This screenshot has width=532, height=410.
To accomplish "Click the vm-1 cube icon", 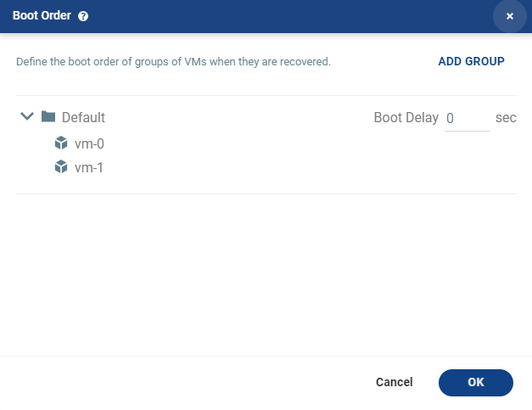I will tap(61, 166).
